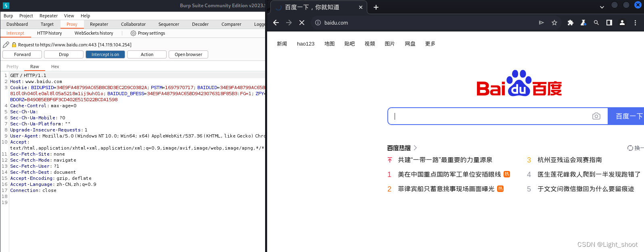Open the 网盘 link

(410, 44)
